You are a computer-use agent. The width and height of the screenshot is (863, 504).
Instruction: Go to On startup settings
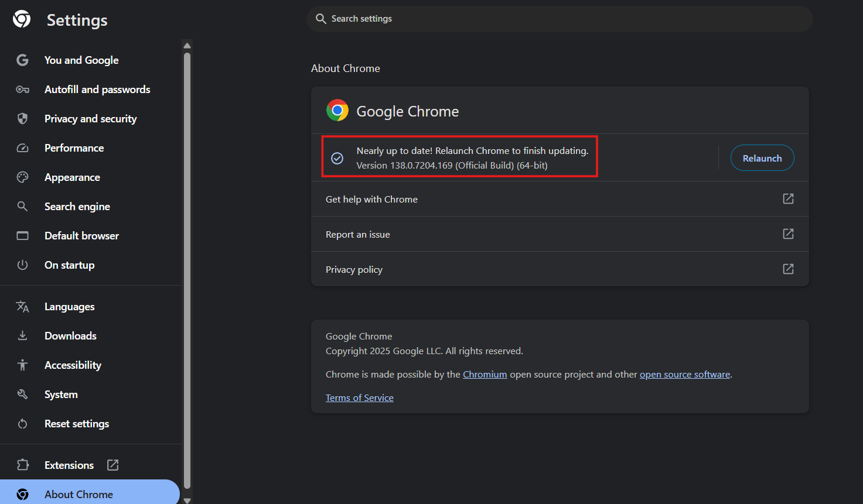point(69,265)
